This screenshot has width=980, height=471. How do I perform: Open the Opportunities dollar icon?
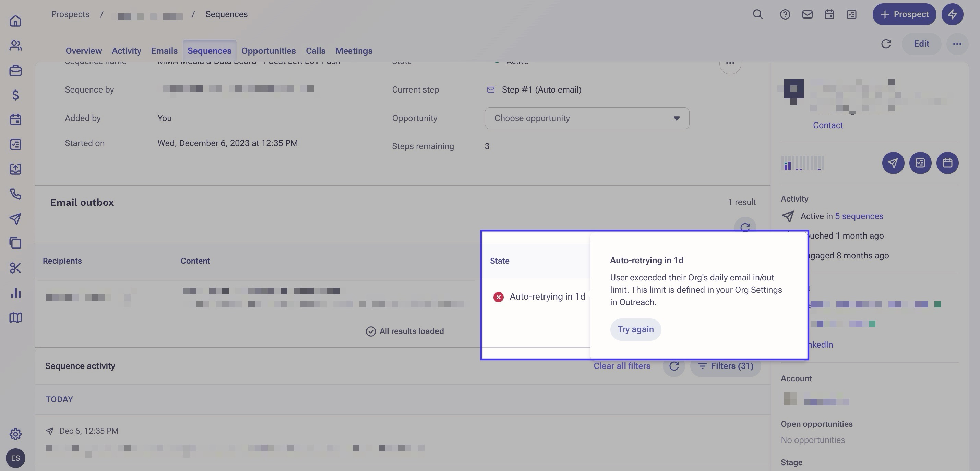click(x=15, y=95)
